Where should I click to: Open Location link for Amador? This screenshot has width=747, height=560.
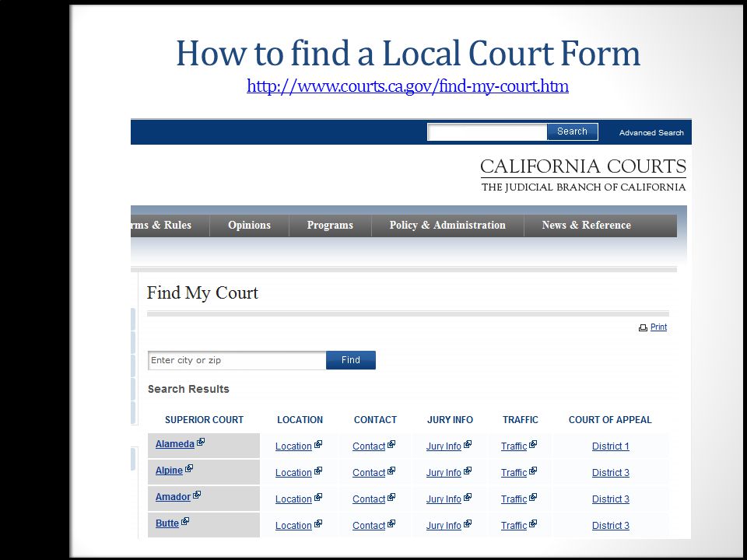point(293,499)
